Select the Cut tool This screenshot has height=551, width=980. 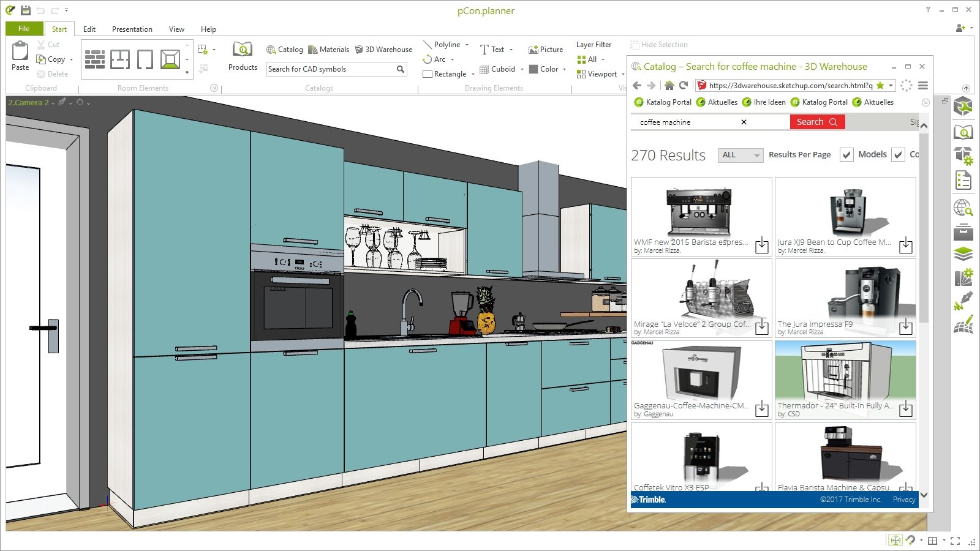pos(48,45)
